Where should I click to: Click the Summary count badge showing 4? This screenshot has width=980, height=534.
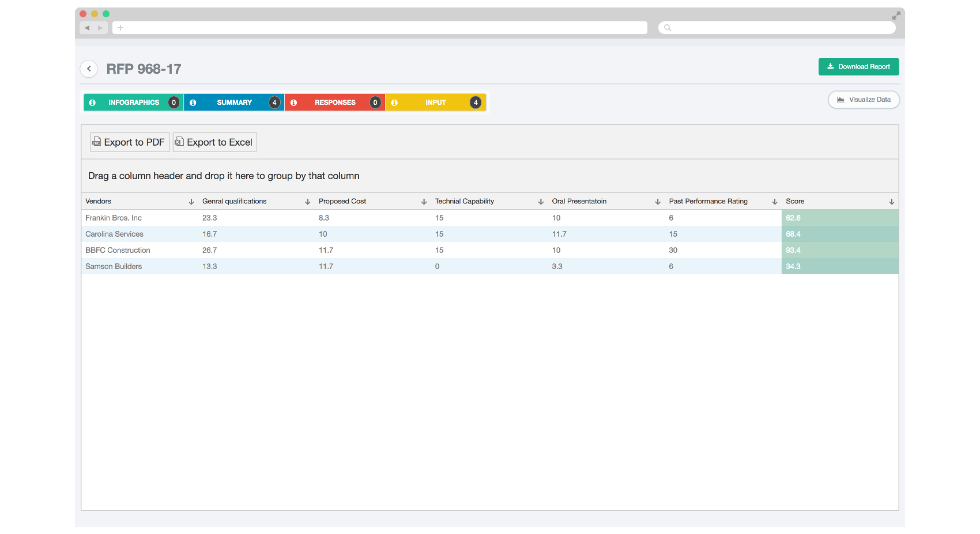click(274, 103)
